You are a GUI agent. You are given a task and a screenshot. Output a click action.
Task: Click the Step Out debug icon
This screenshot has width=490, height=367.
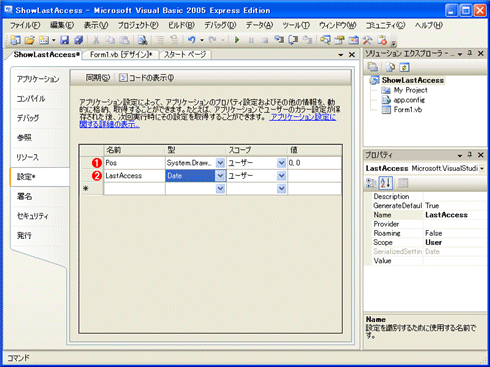(x=307, y=40)
